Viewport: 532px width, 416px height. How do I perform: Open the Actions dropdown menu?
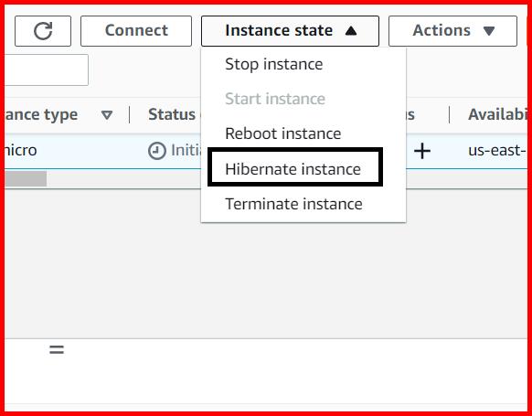coord(453,31)
